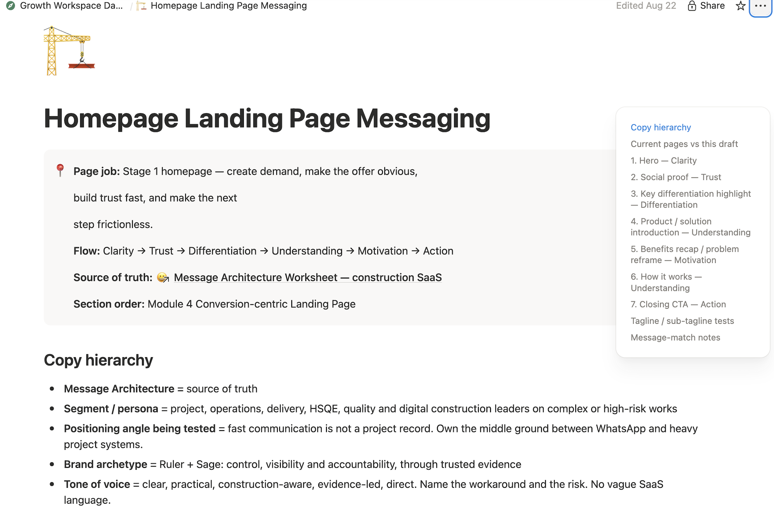Open the three-dots page options menu
Viewport: 774px width, 532px height.
pyautogui.click(x=760, y=6)
